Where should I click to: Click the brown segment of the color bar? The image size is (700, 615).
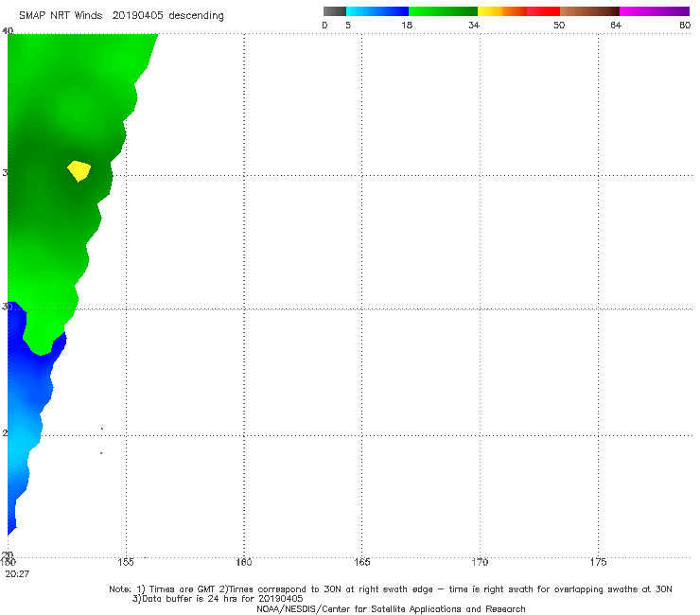click(x=589, y=11)
